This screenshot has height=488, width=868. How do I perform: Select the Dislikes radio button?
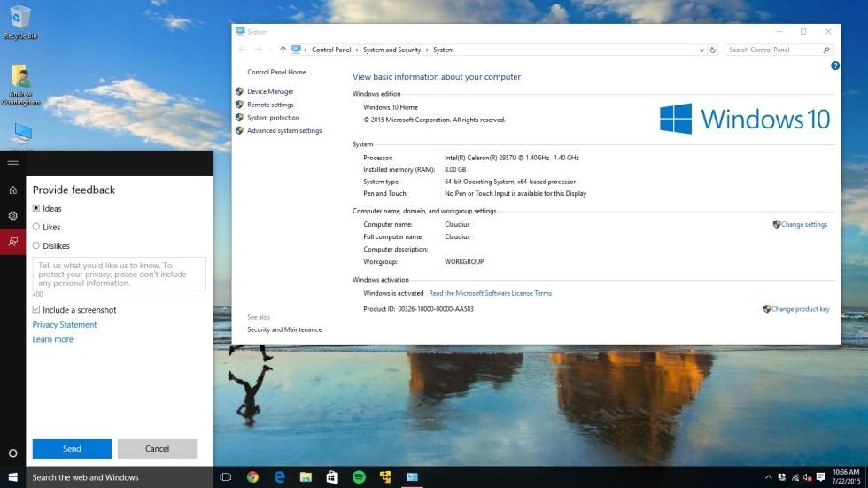(36, 245)
